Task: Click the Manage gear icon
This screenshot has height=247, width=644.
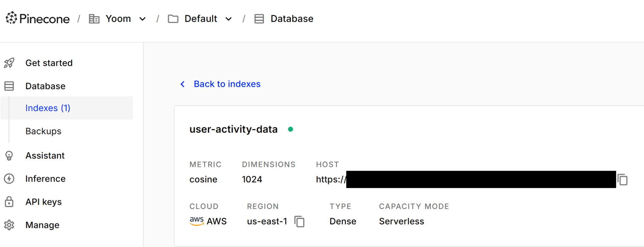Action: click(9, 225)
